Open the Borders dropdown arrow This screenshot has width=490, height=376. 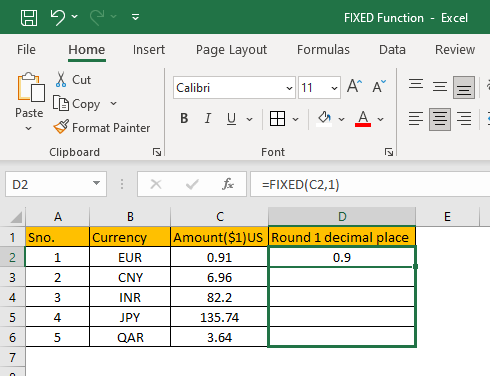(296, 119)
